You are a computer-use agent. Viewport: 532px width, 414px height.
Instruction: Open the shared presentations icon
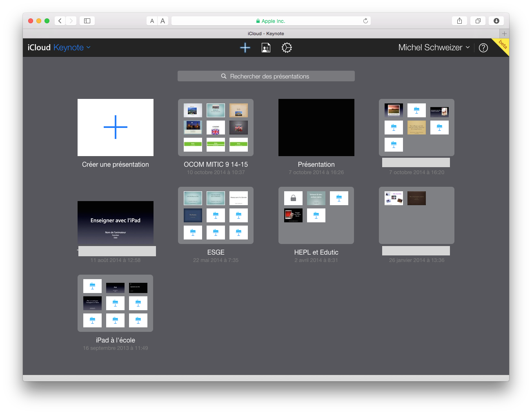pyautogui.click(x=266, y=48)
